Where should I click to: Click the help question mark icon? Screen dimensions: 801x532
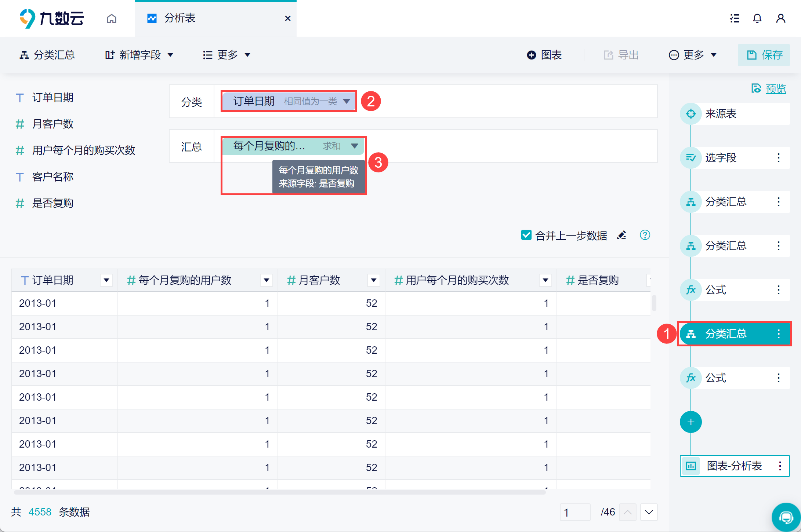645,235
